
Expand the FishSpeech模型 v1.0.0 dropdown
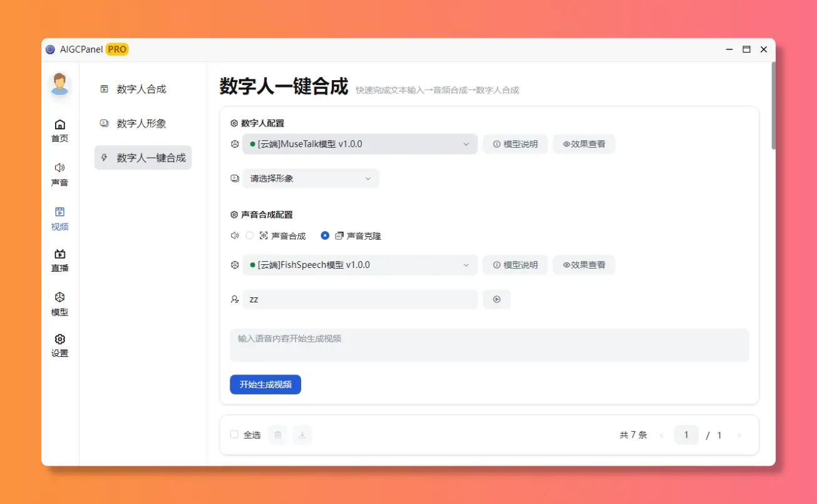tap(360, 265)
